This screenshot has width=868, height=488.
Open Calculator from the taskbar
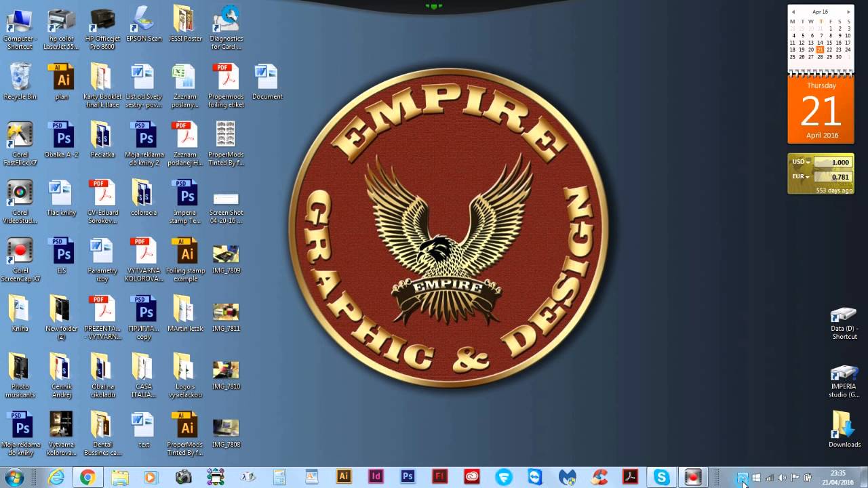tap(279, 477)
